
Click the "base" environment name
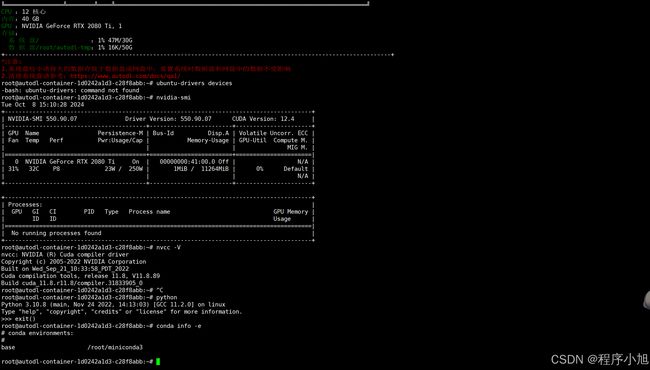(8, 347)
